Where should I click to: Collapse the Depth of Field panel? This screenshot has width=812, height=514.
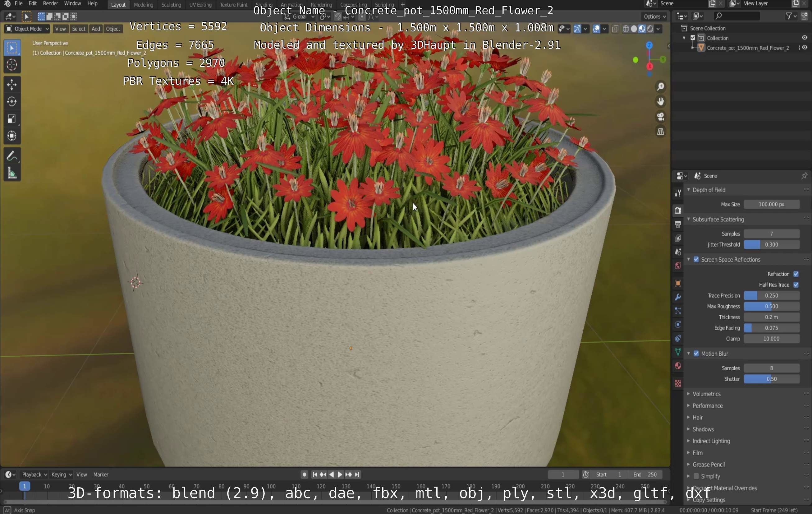pos(688,190)
